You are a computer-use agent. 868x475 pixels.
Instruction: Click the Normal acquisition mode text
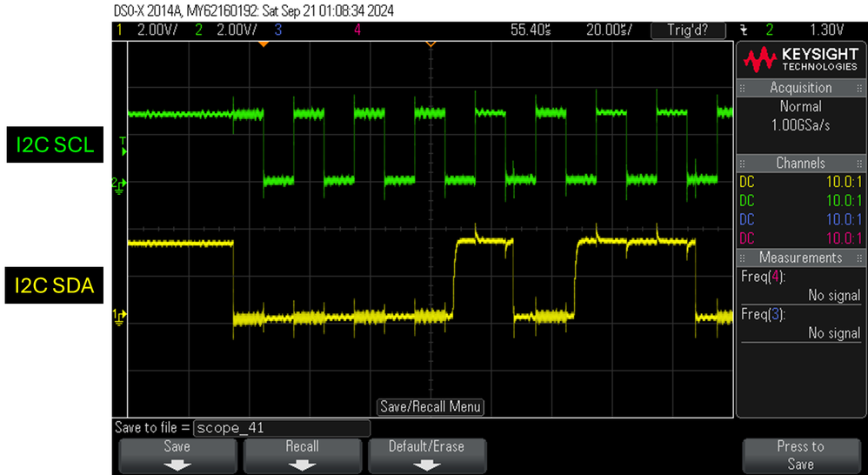coord(800,106)
